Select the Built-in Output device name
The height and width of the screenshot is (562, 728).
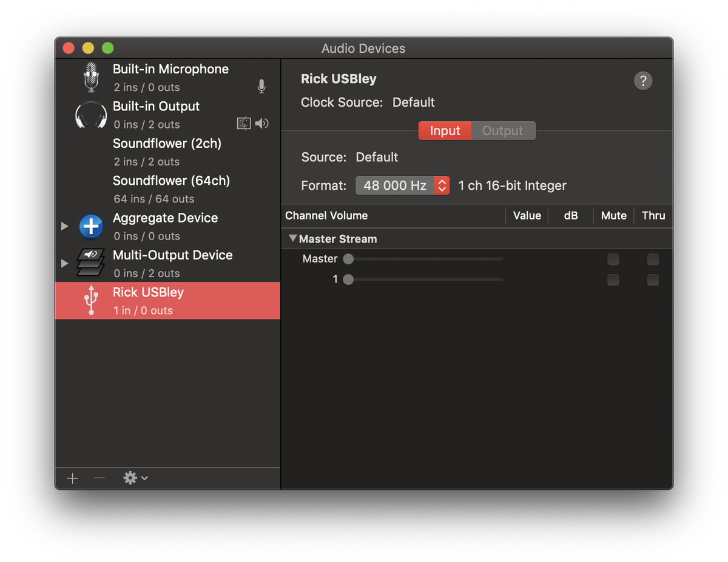point(156,106)
